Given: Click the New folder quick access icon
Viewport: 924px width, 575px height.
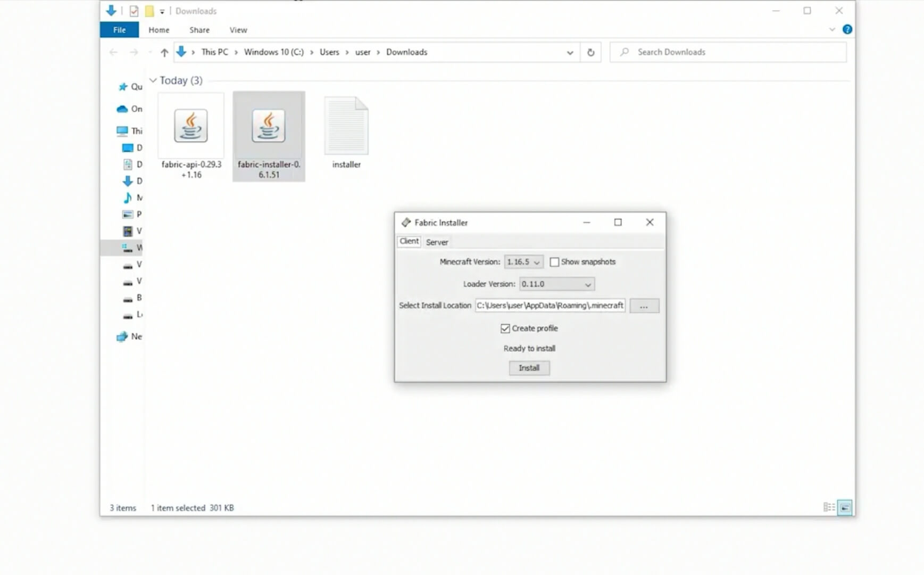Looking at the screenshot, I should point(149,11).
